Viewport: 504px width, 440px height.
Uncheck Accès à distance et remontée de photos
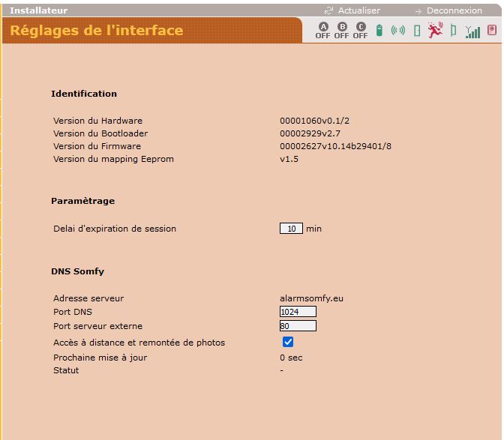pos(288,342)
